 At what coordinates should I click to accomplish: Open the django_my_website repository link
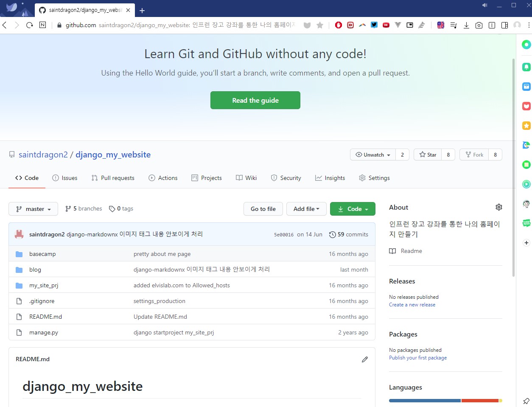(x=113, y=154)
